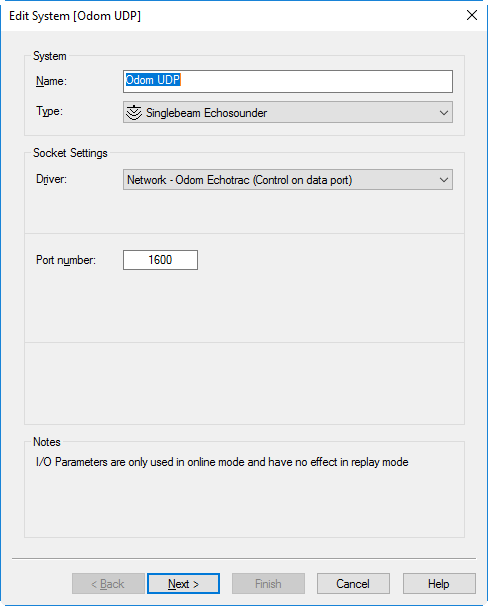Screen dimensions: 488x606
Task: Expand the Driver dropdown chevron
Action: (444, 180)
